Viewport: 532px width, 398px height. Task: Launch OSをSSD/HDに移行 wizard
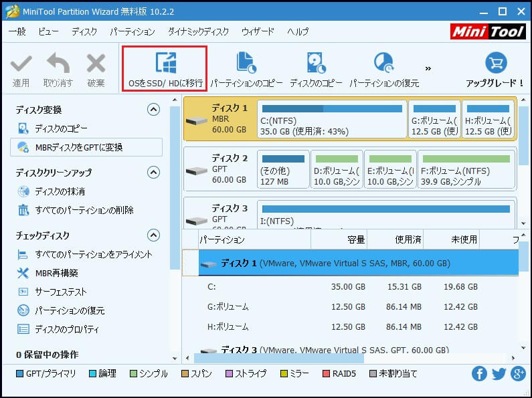pyautogui.click(x=165, y=69)
